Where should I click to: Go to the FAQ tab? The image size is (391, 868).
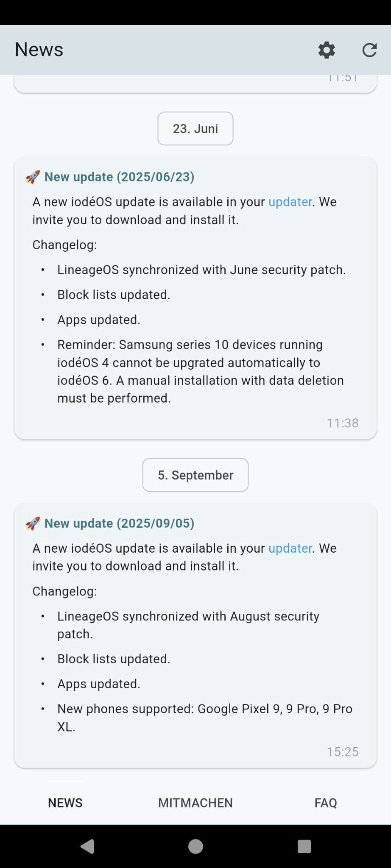coord(326,803)
